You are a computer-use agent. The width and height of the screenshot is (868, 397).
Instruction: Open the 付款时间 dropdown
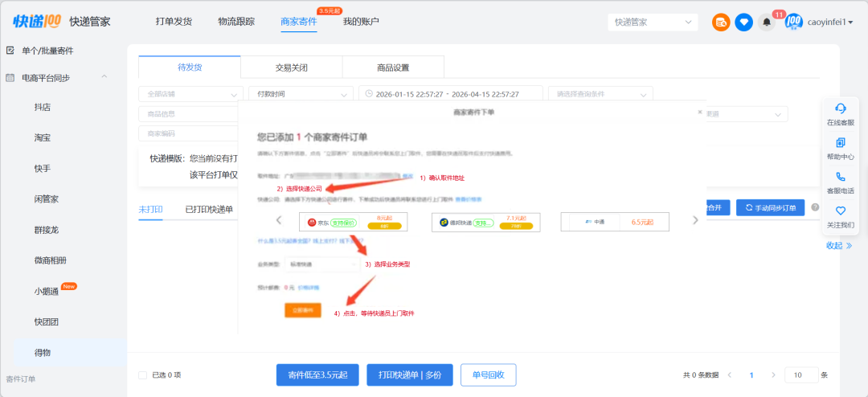[301, 94]
